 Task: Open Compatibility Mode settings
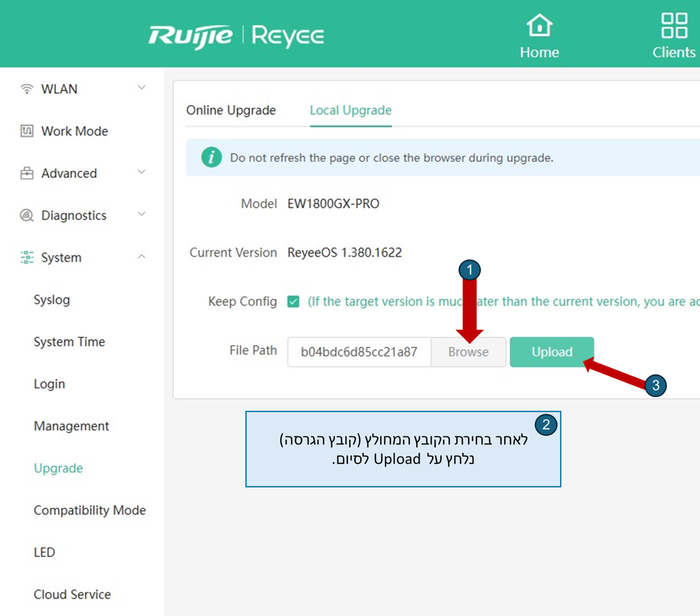point(90,510)
